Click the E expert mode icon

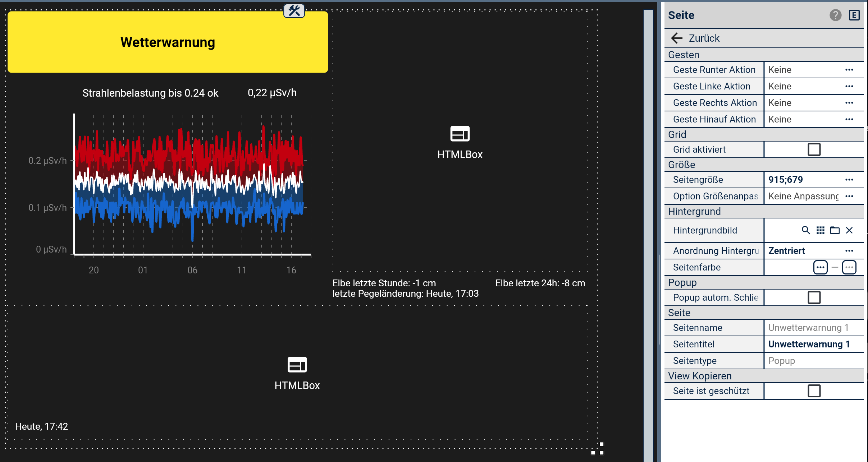(854, 15)
